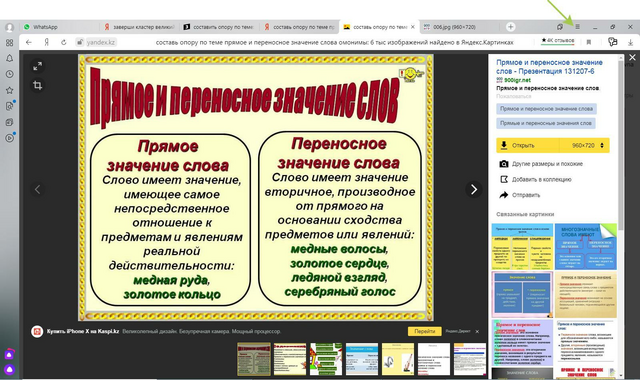Screen dimensions: 640x380
Task: Reload the current page
Action: coord(64,42)
